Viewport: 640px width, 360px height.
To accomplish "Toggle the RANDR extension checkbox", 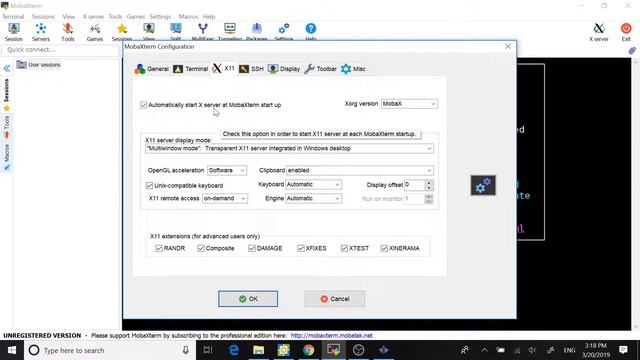I will coord(159,248).
